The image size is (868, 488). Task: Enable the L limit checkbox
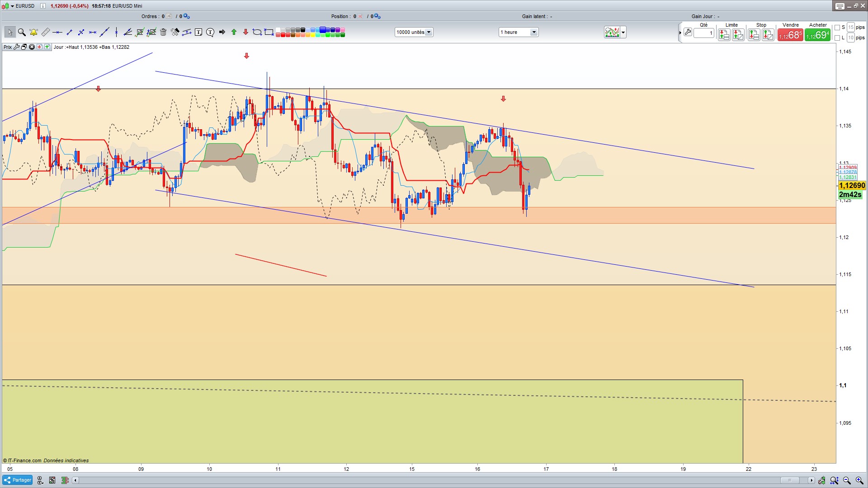coord(837,38)
